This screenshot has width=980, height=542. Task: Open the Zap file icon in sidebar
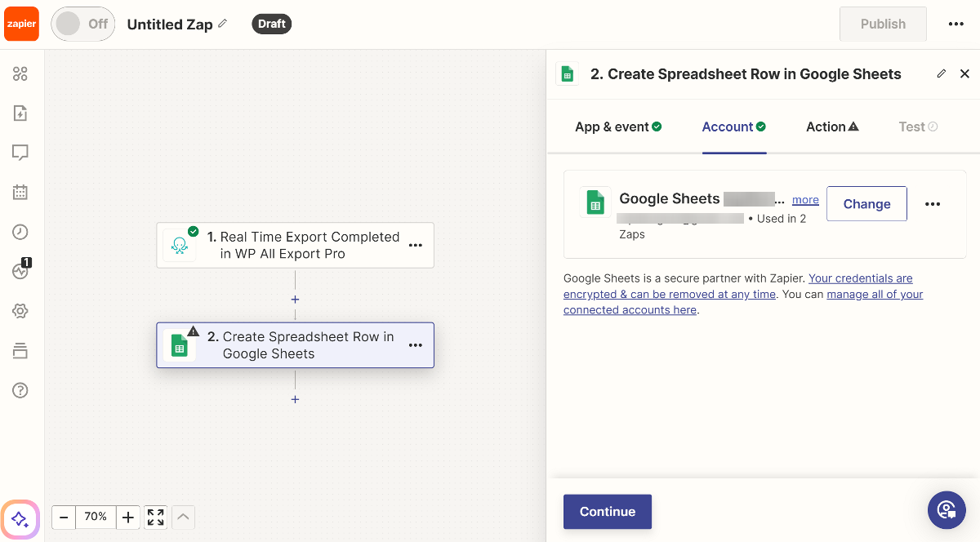(x=20, y=113)
